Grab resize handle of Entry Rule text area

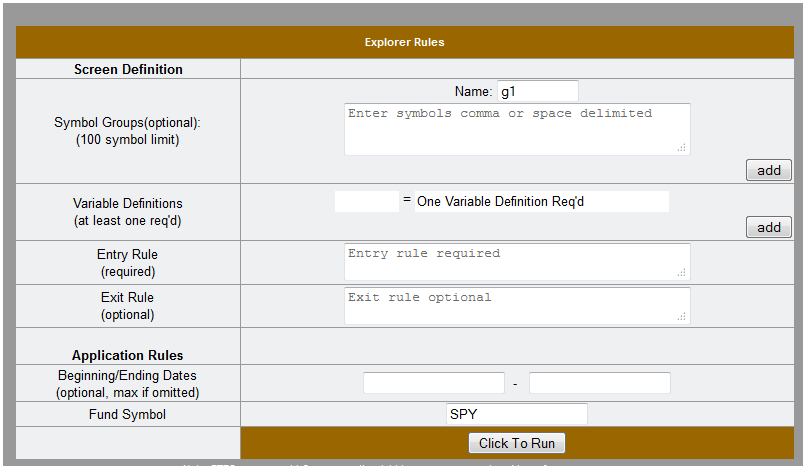[x=682, y=273]
